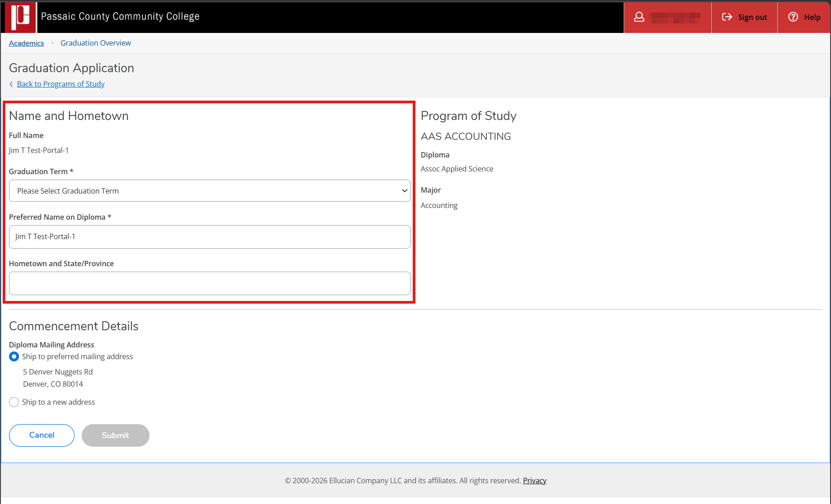This screenshot has width=831, height=504.
Task: Click the Assoc Applied Science text
Action: pos(457,169)
